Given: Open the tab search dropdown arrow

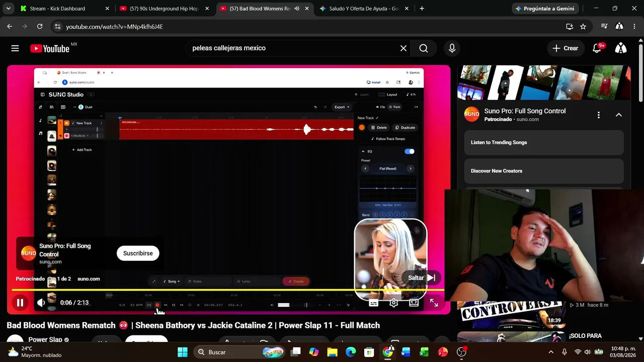Looking at the screenshot, I should pos(8,9).
